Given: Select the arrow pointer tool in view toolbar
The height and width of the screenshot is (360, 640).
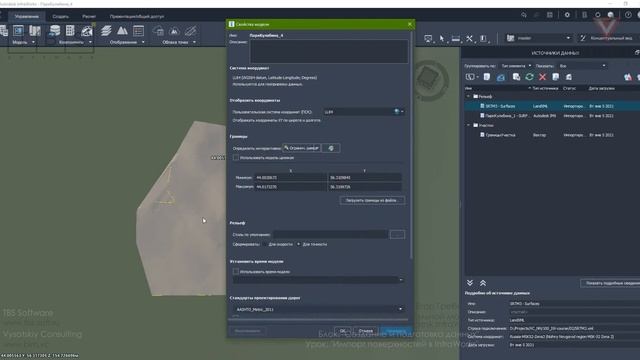Looking at the screenshot, I should [x=442, y=38].
